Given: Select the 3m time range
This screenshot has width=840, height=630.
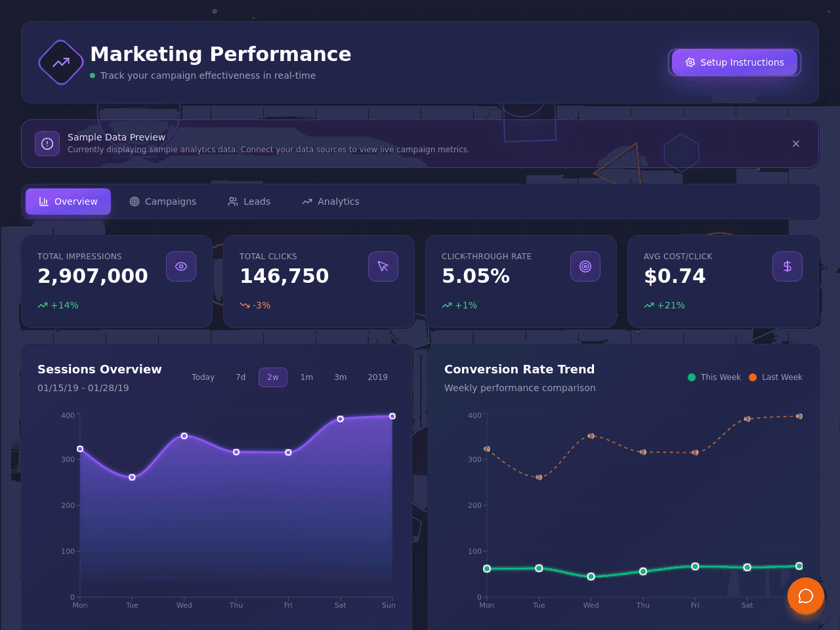Looking at the screenshot, I should tap(340, 377).
